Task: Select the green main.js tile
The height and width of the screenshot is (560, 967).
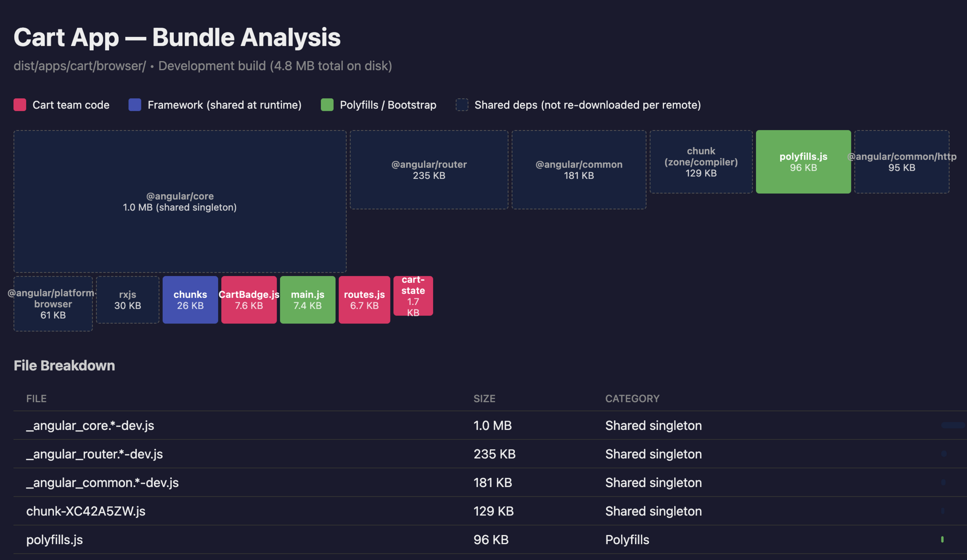Action: 307,299
